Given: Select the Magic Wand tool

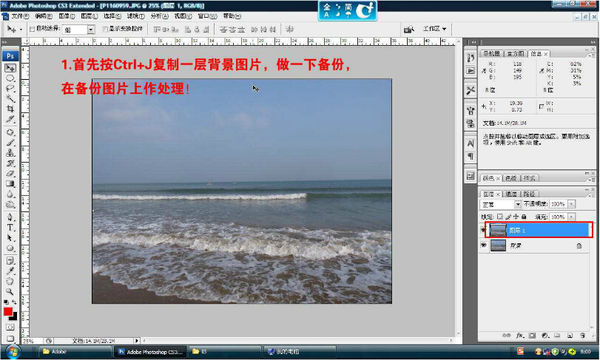Looking at the screenshot, I should [10, 99].
